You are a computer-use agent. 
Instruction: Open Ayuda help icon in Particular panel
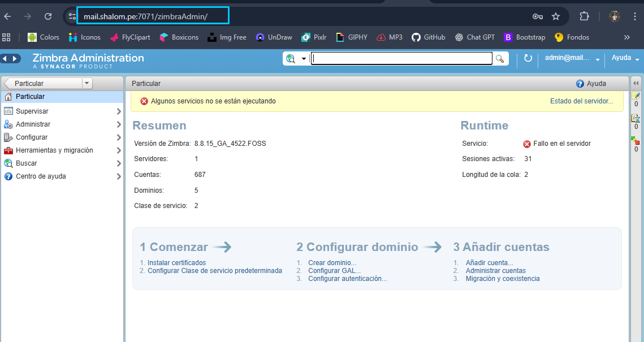pos(580,84)
